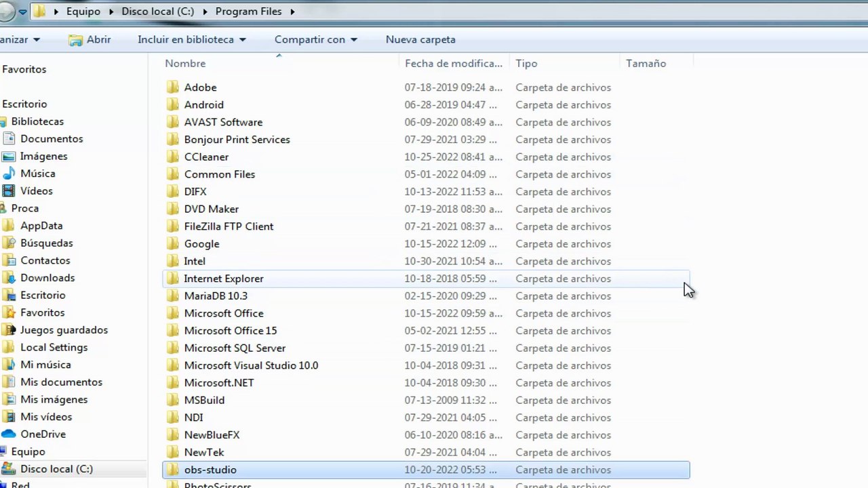Screen dimensions: 868x488
Task: Click the Android folder icon
Action: [x=173, y=105]
